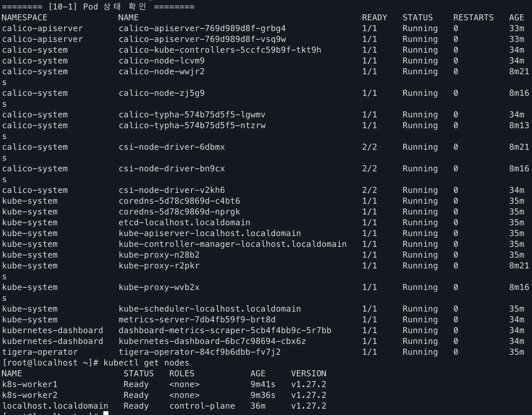Click the k8s-worker1 node name
532x415 pixels.
[30, 385]
